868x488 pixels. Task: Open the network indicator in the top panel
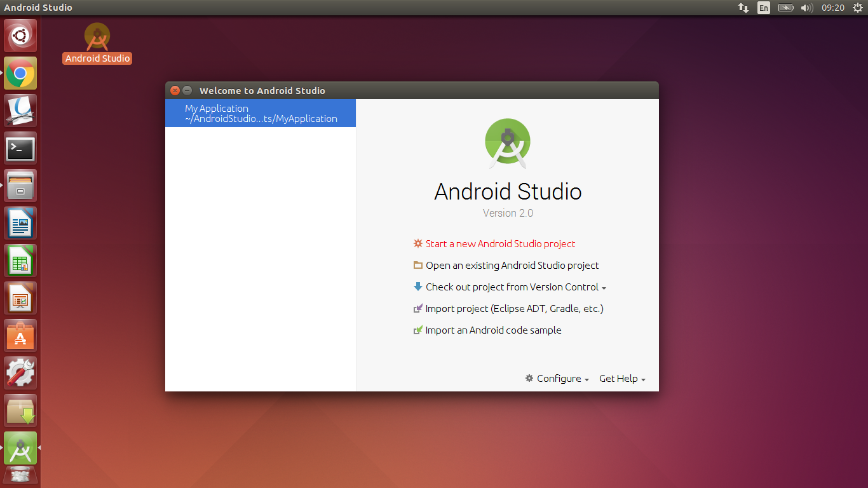[743, 8]
